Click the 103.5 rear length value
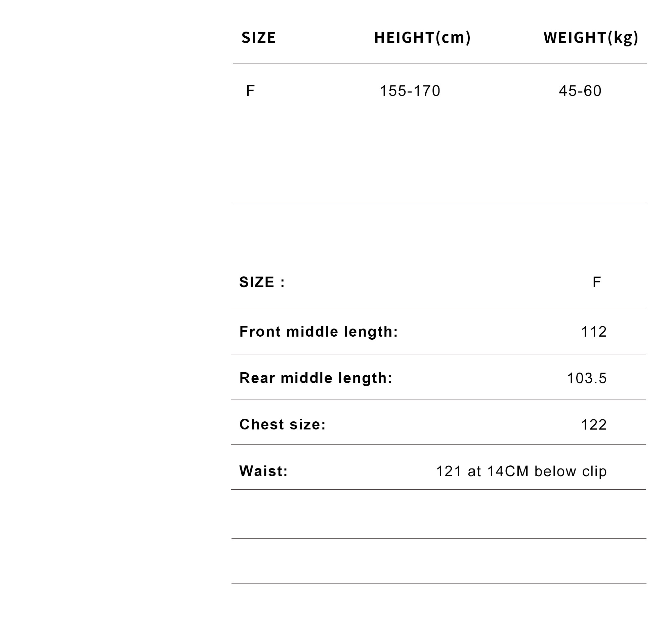Screen dimensions: 672x643 coord(587,378)
